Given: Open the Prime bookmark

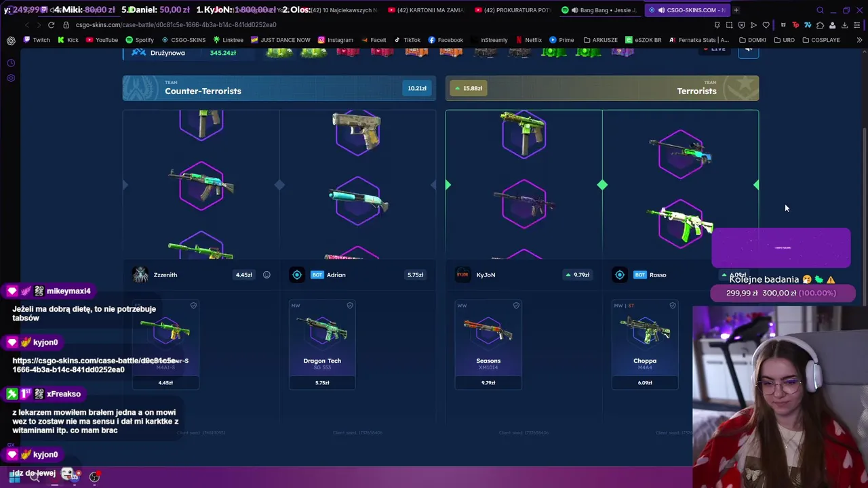Looking at the screenshot, I should (561, 40).
